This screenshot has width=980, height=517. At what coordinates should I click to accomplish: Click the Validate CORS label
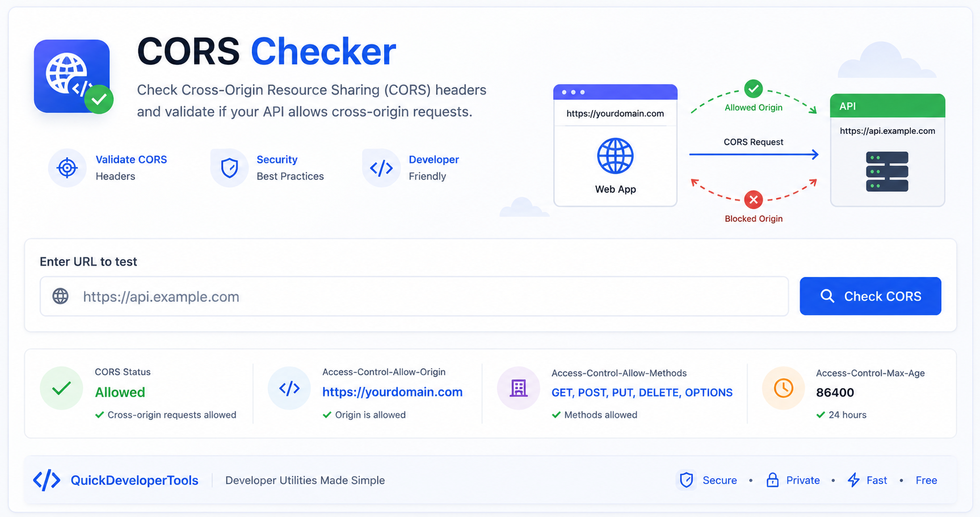(x=131, y=159)
